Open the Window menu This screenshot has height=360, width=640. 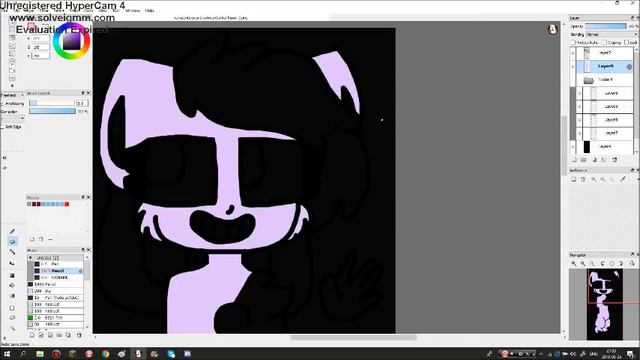[133, 11]
